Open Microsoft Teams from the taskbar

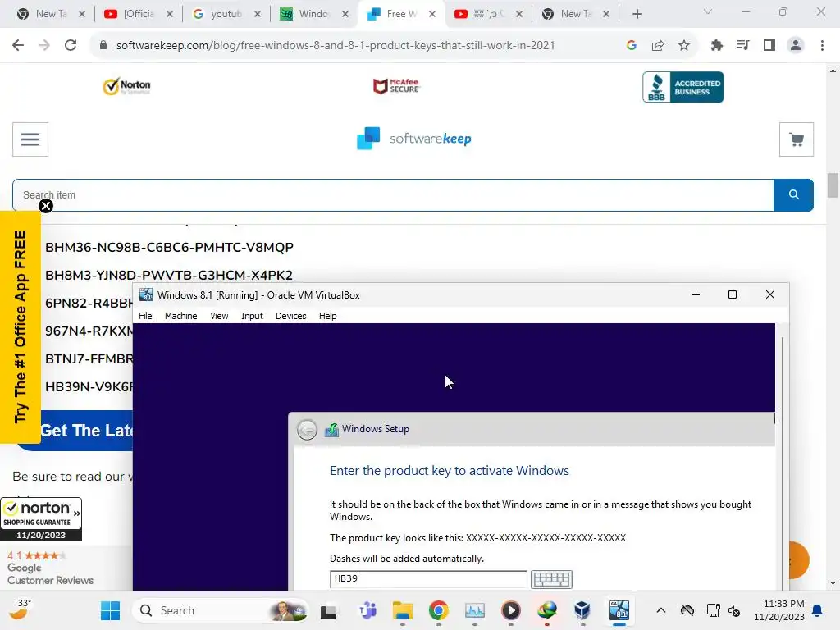367,610
